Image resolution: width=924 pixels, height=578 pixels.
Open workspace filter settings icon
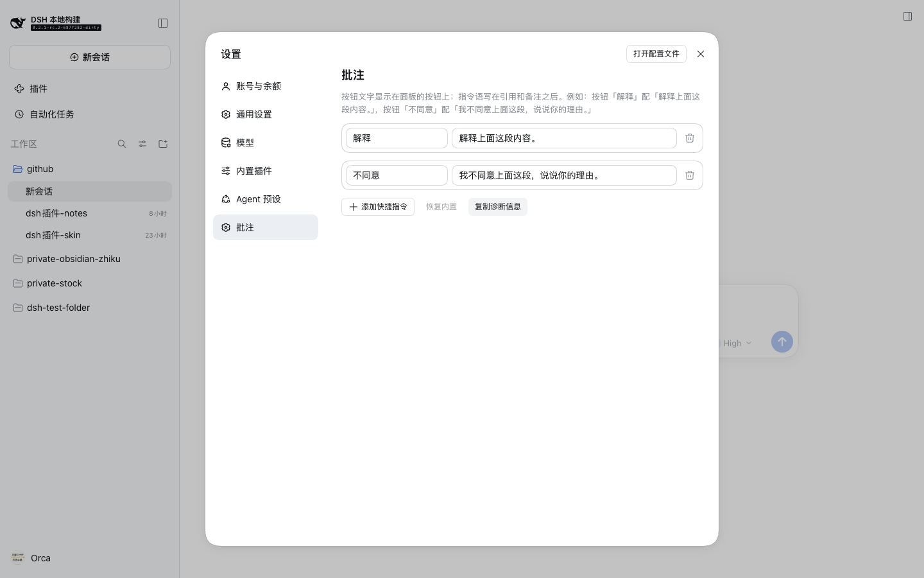142,144
